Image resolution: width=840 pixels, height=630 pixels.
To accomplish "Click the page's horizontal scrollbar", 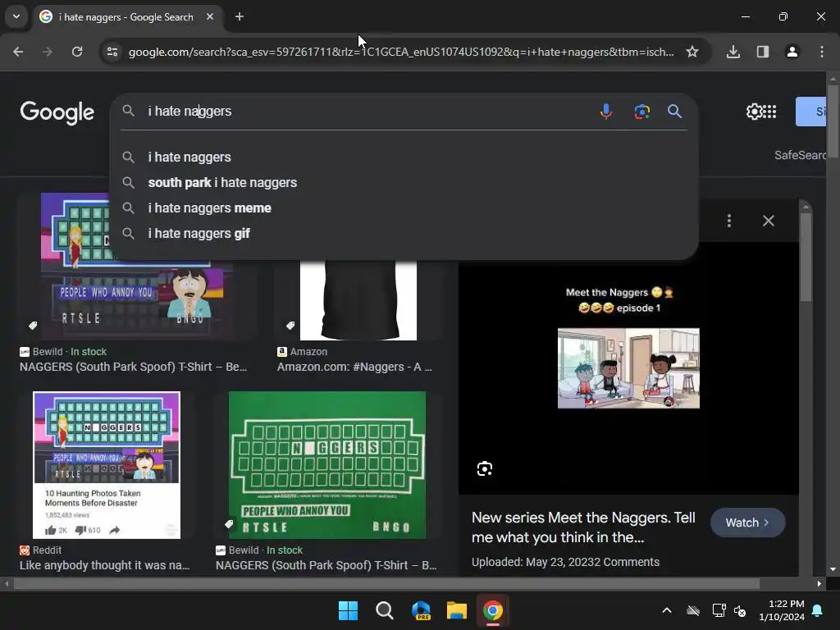I will [386, 583].
